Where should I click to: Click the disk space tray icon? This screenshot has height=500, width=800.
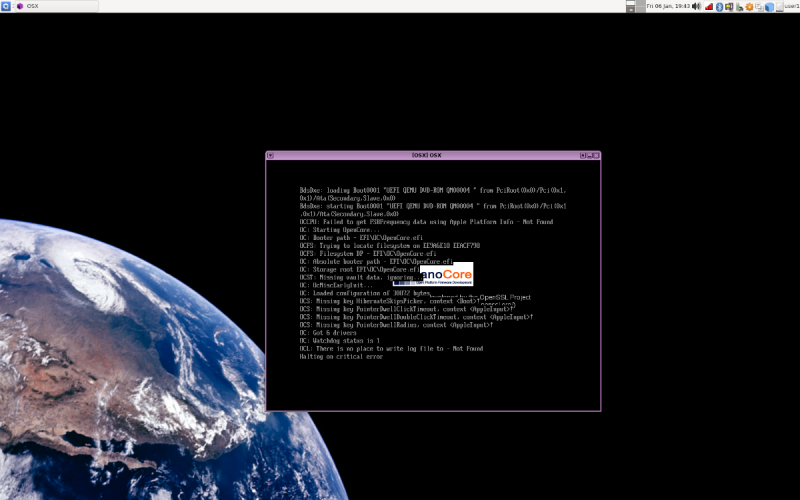pos(780,7)
